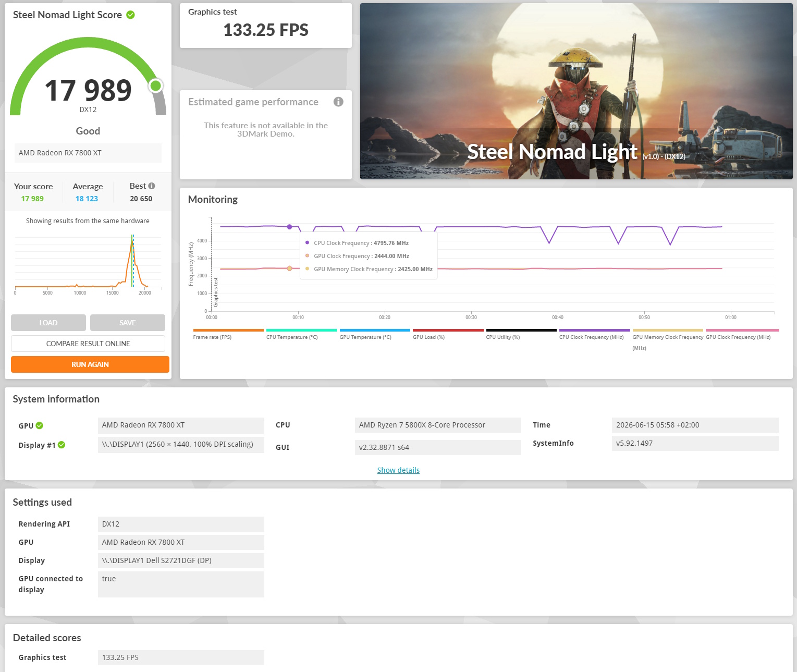The height and width of the screenshot is (672, 797).
Task: Click COMPARE RESULT ONLINE button
Action: point(88,344)
